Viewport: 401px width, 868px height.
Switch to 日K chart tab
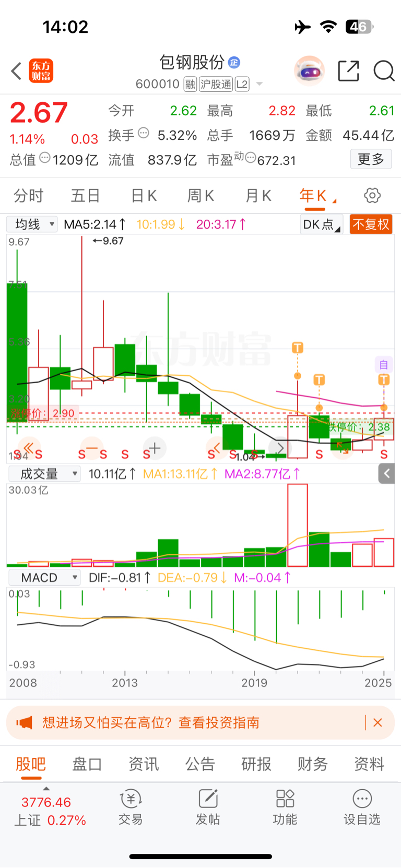[x=144, y=196]
